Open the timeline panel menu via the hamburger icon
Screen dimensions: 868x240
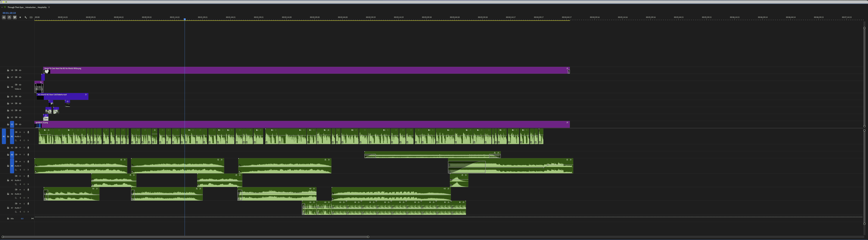(49, 7)
